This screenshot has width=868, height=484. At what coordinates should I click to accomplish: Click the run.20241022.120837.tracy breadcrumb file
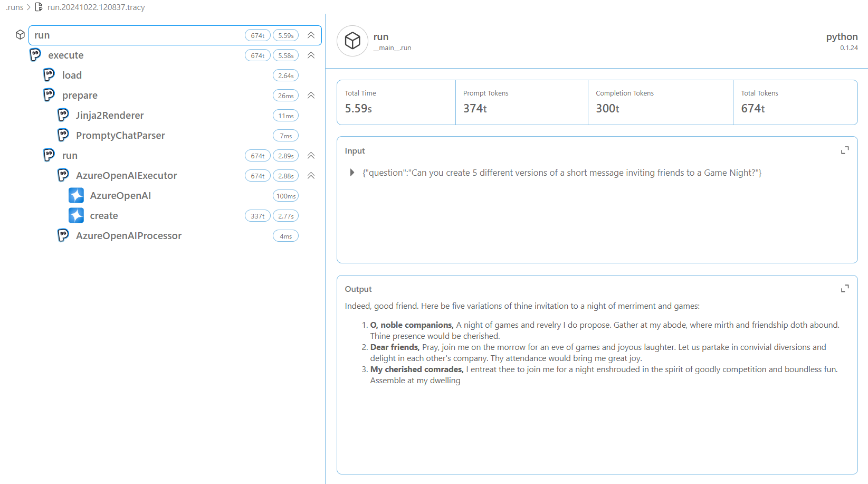(x=96, y=7)
